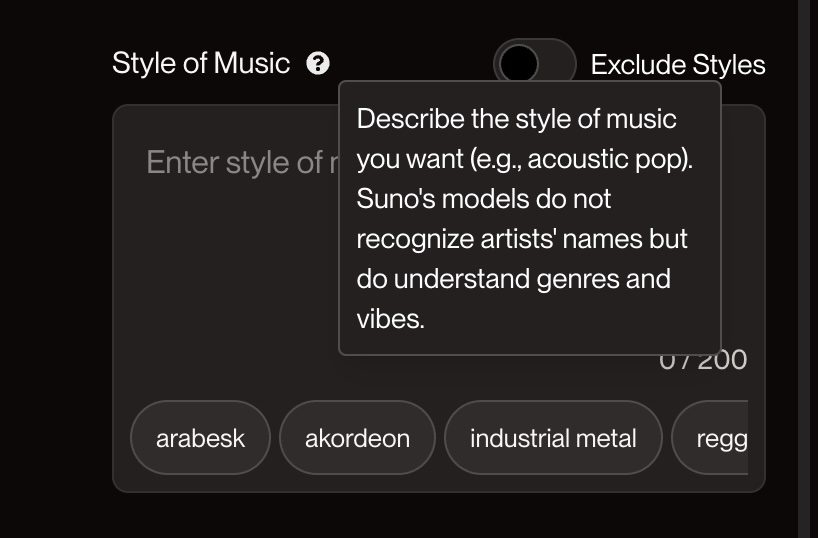Click "recognize artists' names but" tooltip line
818x538 pixels.
click(x=522, y=239)
